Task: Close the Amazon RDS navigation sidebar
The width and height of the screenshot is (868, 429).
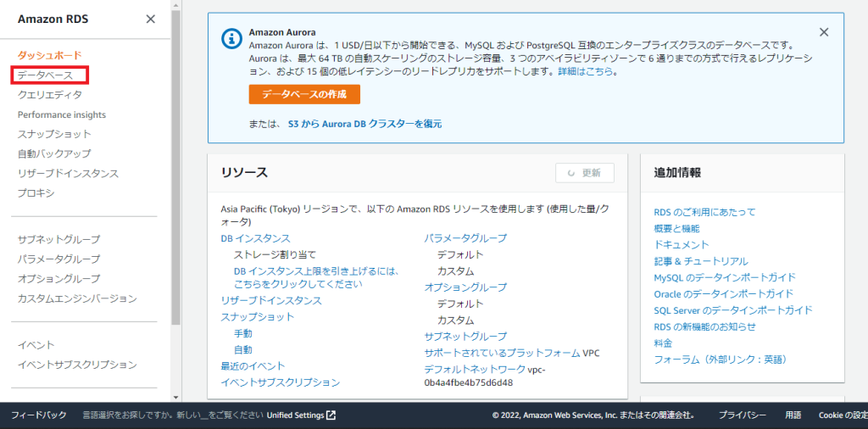Action: coord(151,19)
